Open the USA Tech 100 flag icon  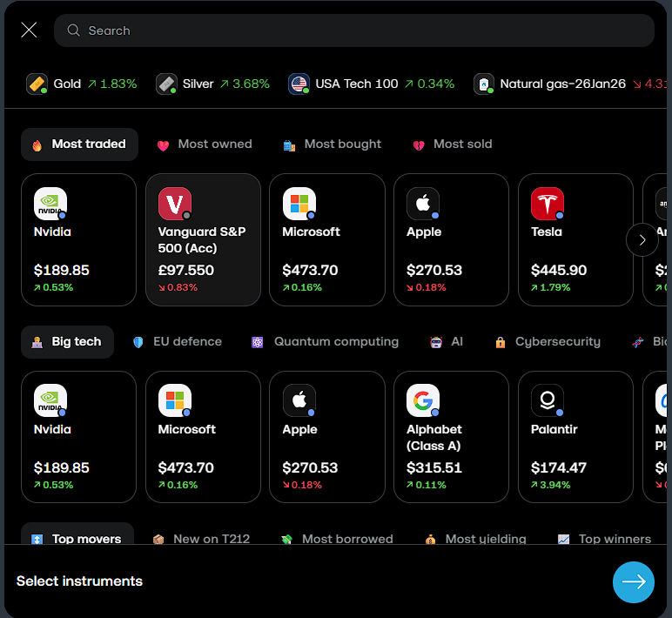[x=299, y=84]
